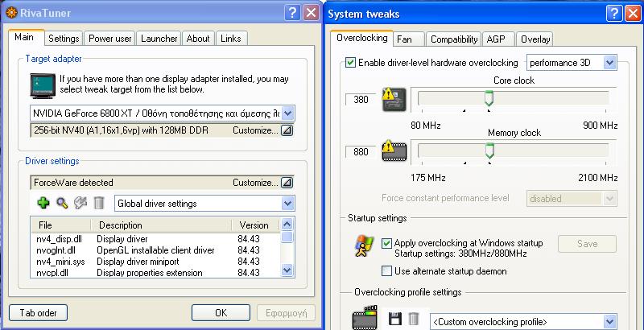Click the File column header
Screen dimensions: 644x330
tap(60, 225)
